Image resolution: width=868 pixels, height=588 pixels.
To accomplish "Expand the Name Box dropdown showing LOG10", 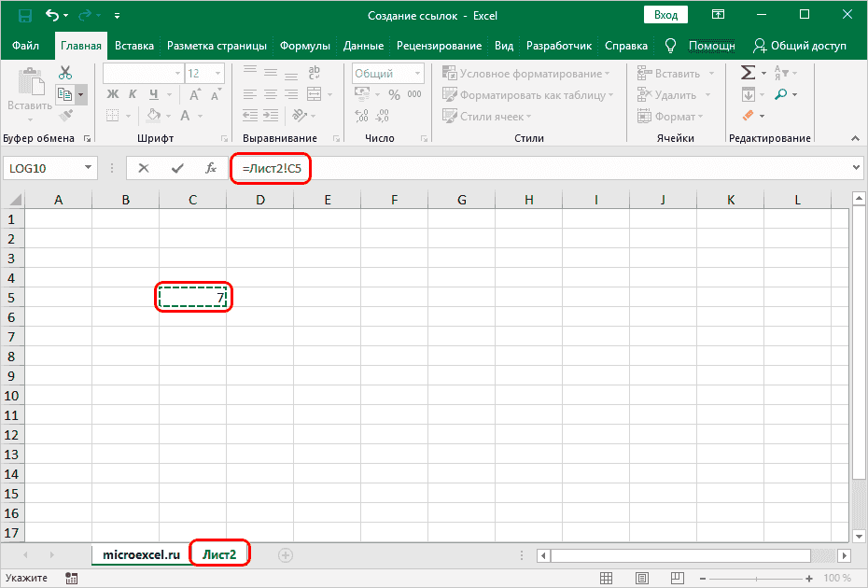I will 89,168.
